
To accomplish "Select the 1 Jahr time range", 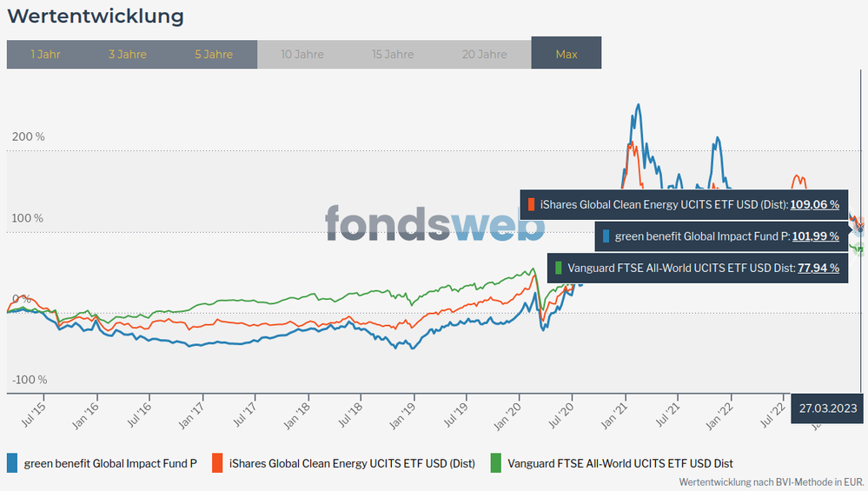I will [x=45, y=54].
